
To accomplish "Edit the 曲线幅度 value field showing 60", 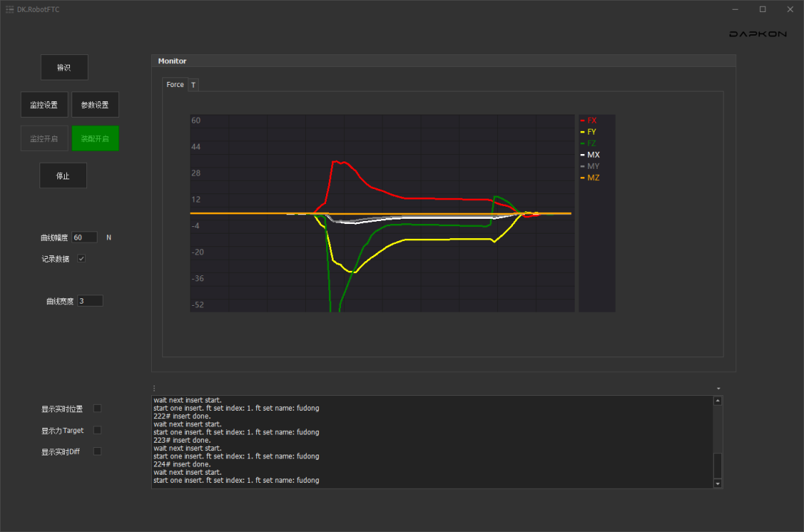I will (85, 237).
